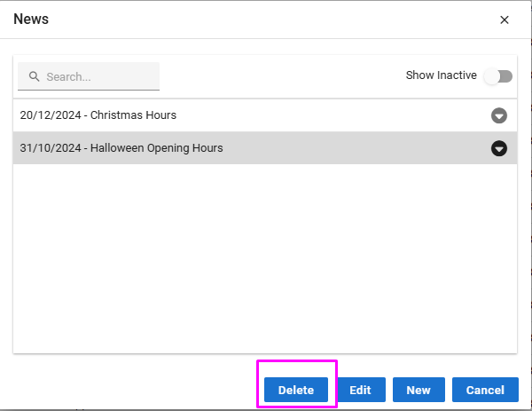This screenshot has height=411, width=532.
Task: Close the News dialog with X
Action: coord(505,20)
